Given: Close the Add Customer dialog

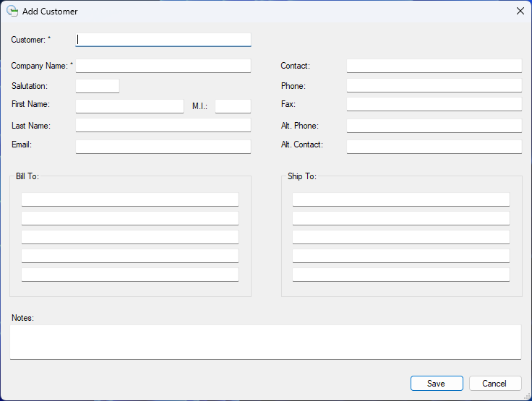Looking at the screenshot, I should (520, 11).
